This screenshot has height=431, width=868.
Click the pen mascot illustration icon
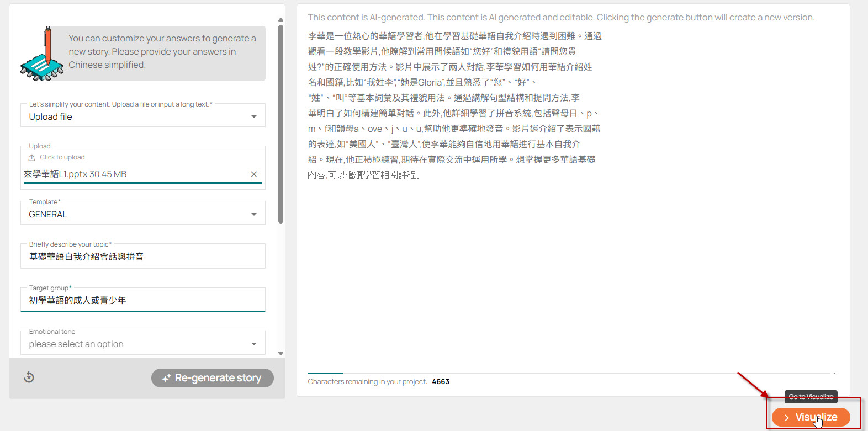click(42, 55)
